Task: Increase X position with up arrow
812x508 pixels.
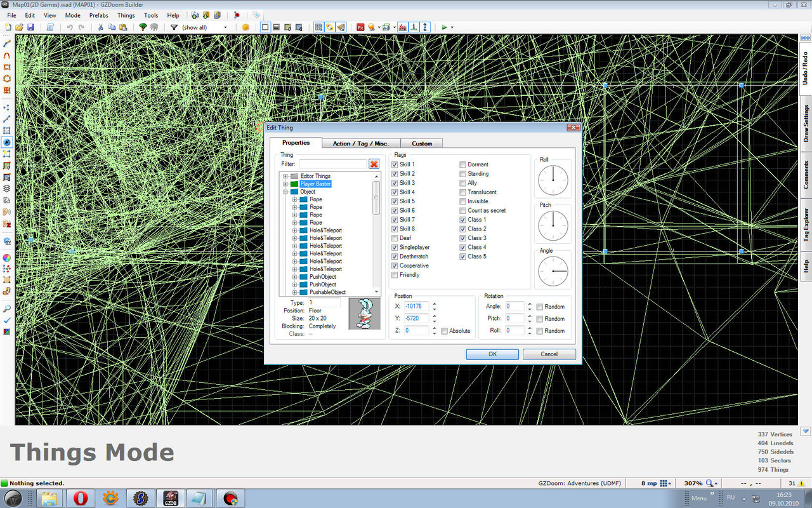Action: click(x=435, y=304)
